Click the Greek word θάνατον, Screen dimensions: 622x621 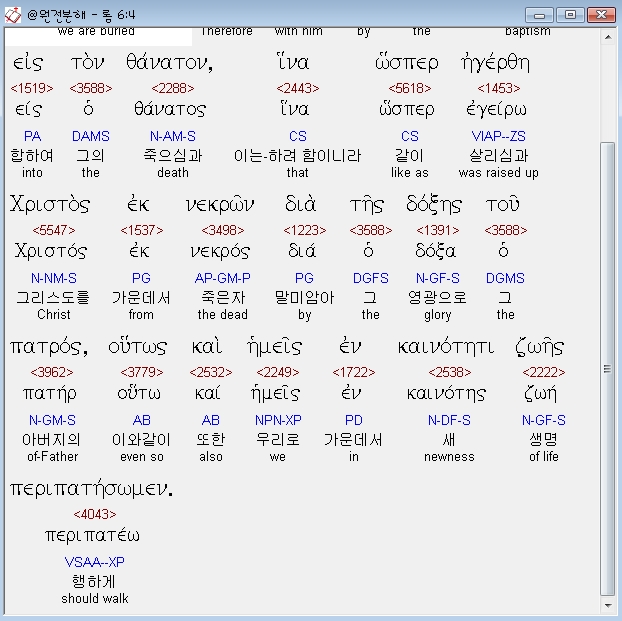pyautogui.click(x=170, y=62)
